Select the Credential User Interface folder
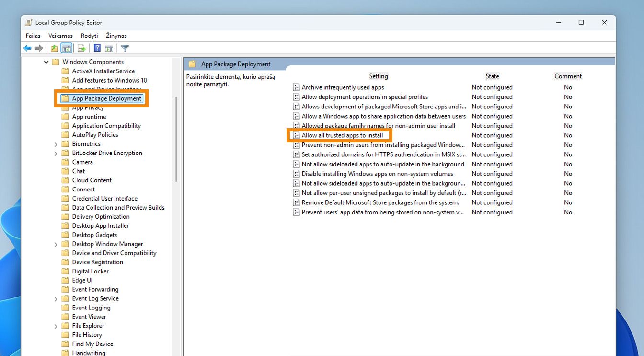 (x=104, y=199)
